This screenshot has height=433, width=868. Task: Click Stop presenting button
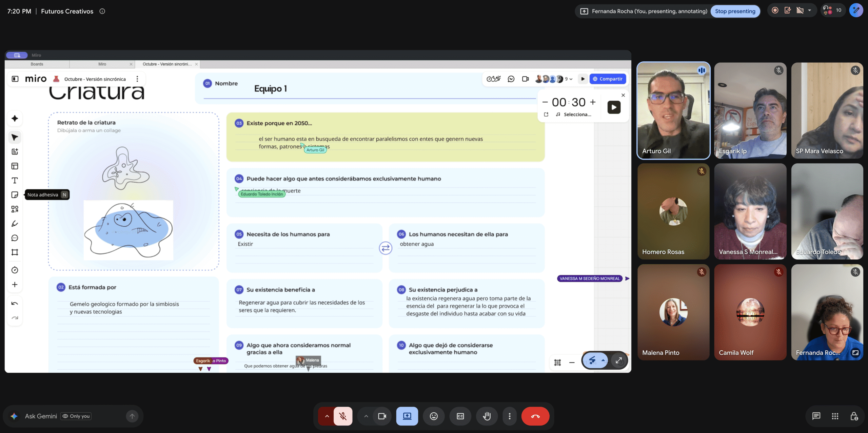click(x=735, y=11)
